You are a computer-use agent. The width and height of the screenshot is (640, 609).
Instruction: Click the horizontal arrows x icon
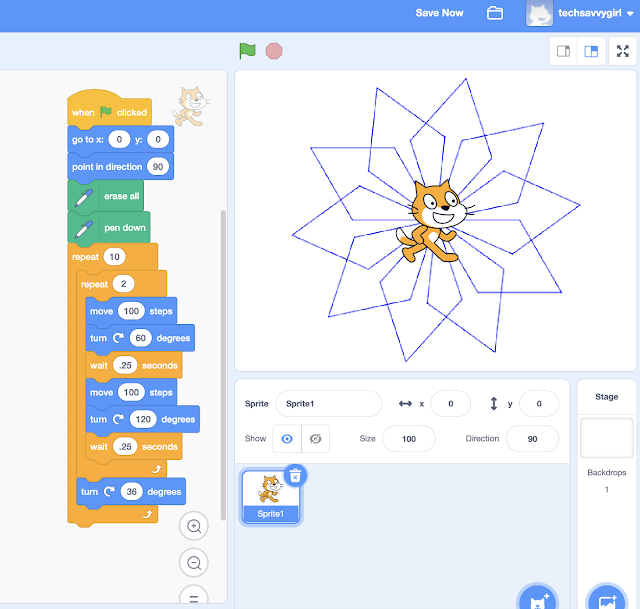pyautogui.click(x=405, y=404)
